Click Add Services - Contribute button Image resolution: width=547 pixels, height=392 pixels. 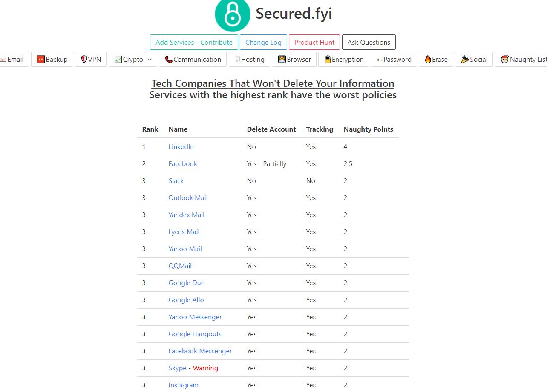194,43
